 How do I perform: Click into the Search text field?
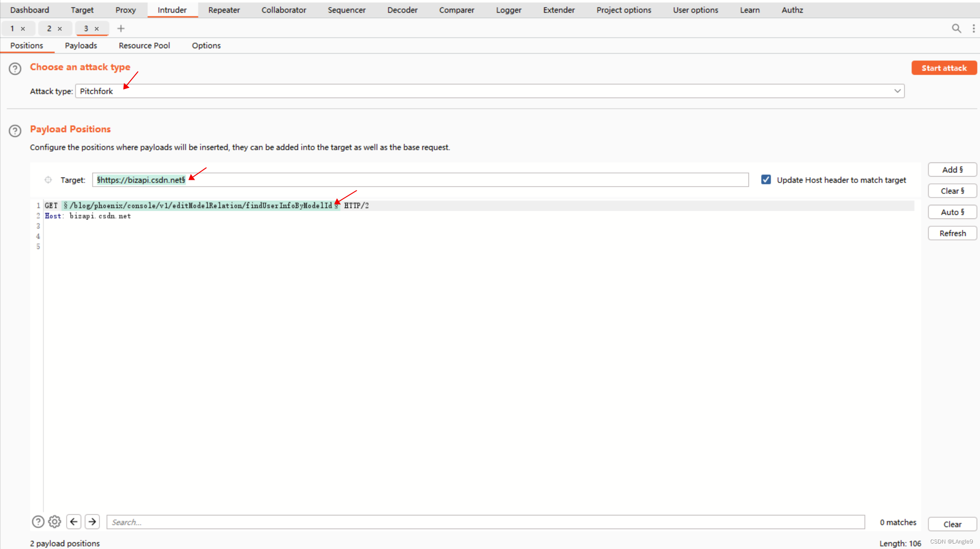[x=485, y=522]
